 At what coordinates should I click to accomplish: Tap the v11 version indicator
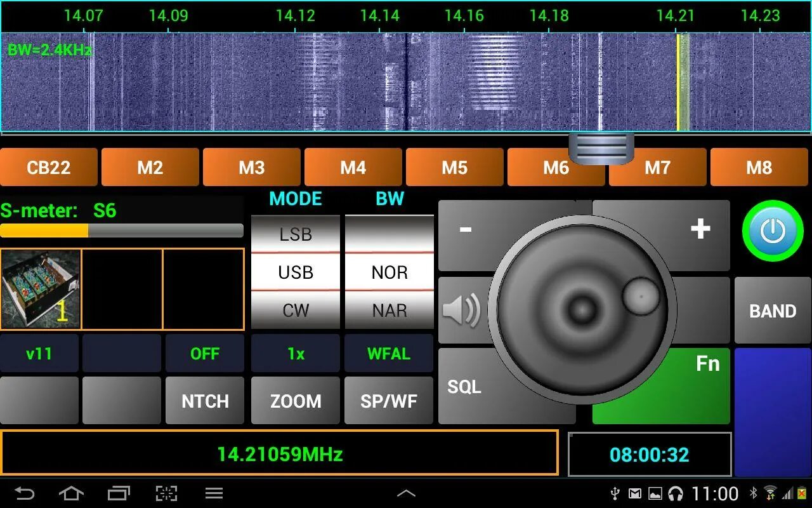[x=39, y=354]
